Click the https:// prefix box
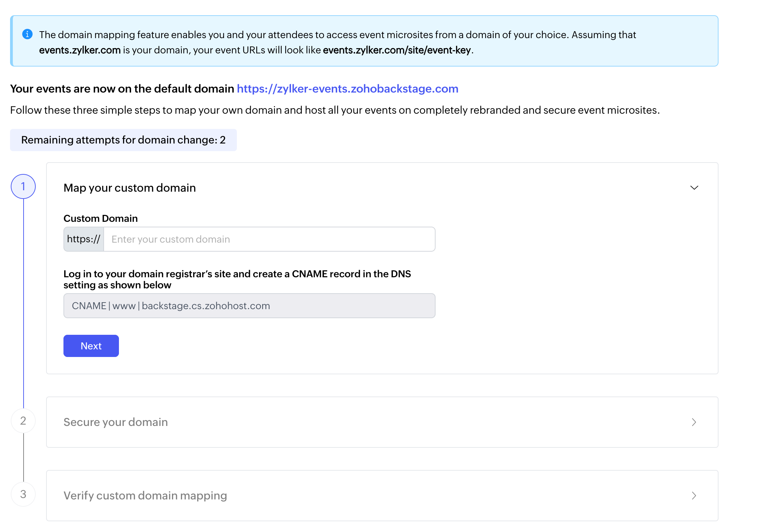Screen dimensions: 774x532 [84, 239]
